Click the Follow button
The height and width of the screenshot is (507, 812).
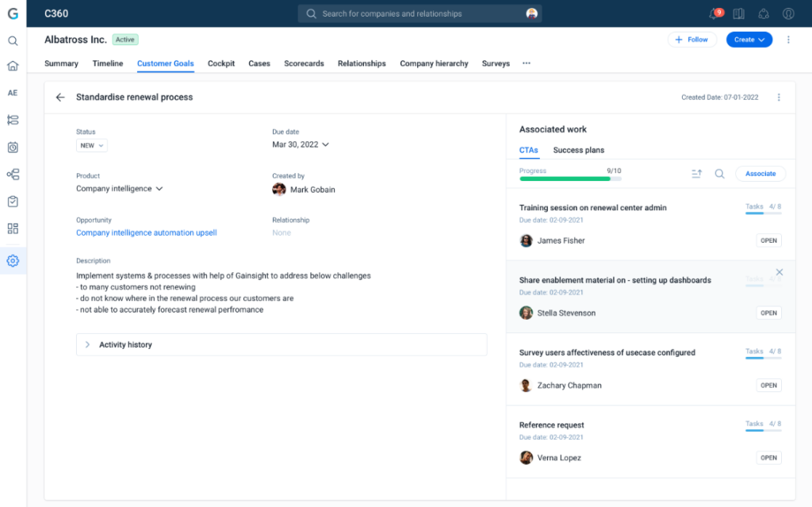[691, 40]
